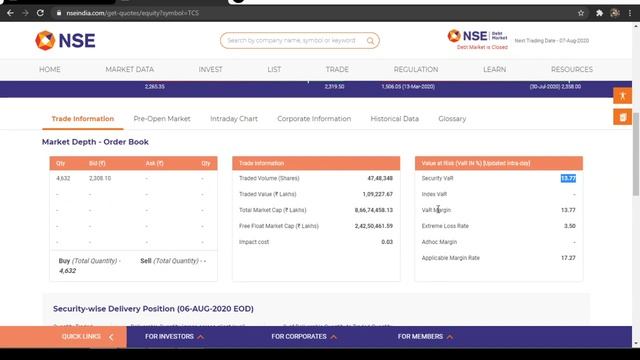Viewport: 640px width, 360px height.
Task: Click the Total Market Cap value
Action: tap(373, 210)
